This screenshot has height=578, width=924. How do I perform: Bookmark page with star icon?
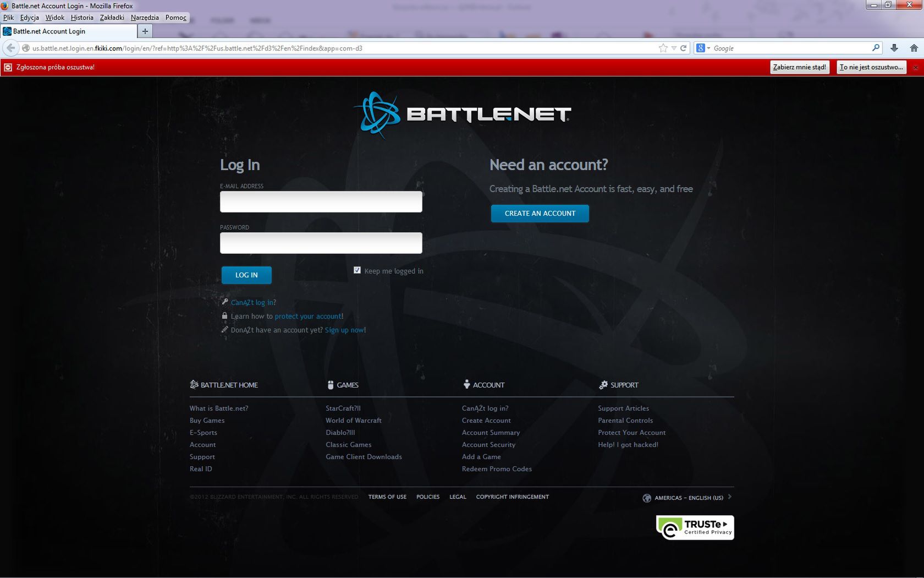click(663, 48)
